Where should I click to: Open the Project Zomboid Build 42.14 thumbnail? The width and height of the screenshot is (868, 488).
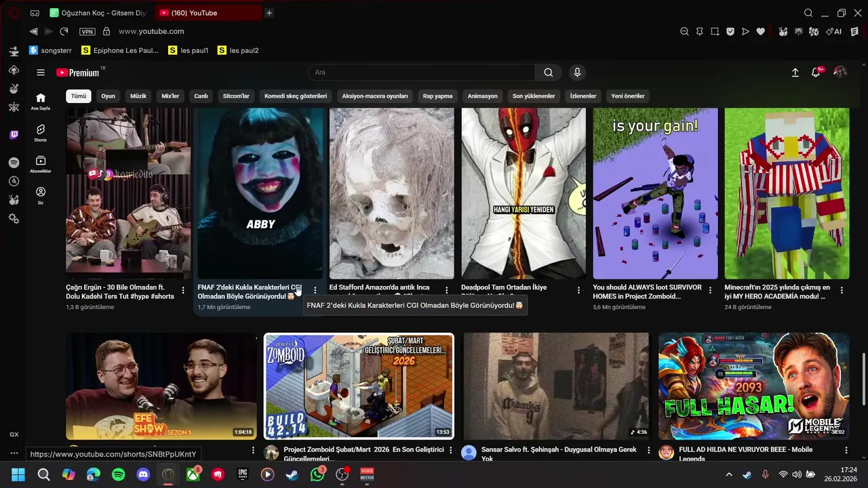[359, 386]
